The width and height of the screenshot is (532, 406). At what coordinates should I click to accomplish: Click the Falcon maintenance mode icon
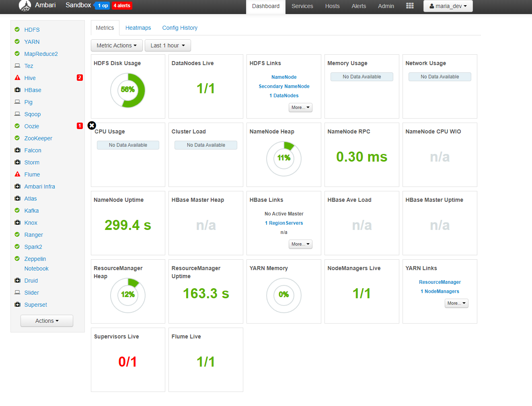pyautogui.click(x=17, y=150)
